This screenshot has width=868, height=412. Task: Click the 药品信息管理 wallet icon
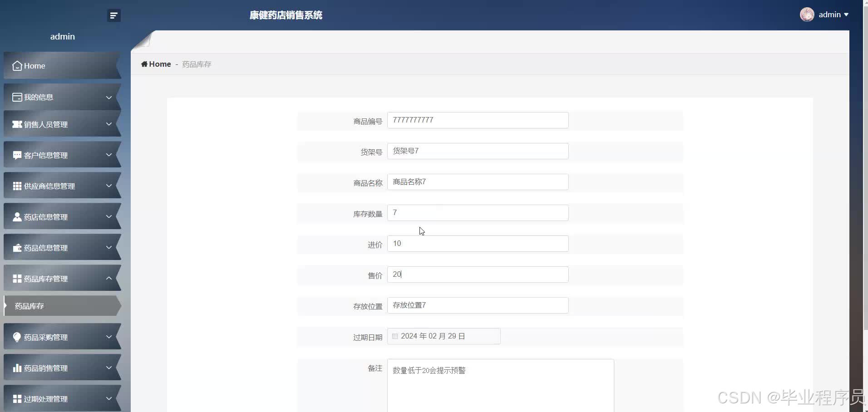pyautogui.click(x=17, y=248)
